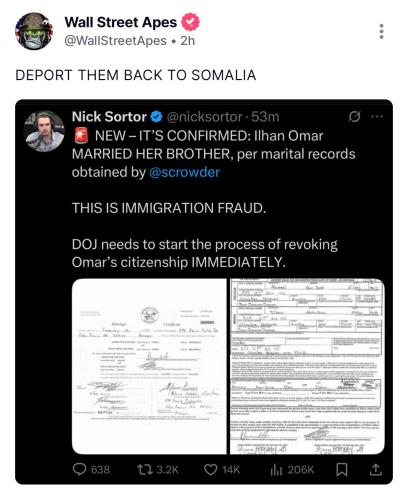Click the Nick Sortor display name

pyautogui.click(x=109, y=117)
